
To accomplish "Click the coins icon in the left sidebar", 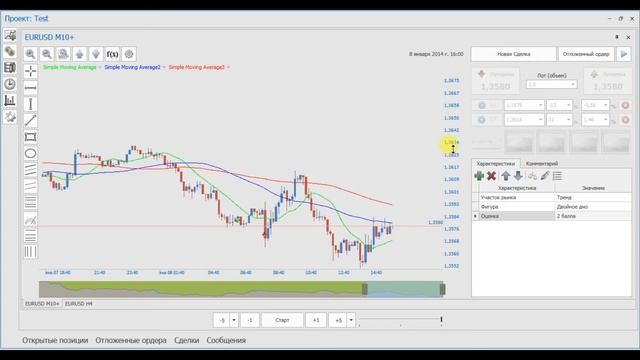I will click(x=10, y=52).
